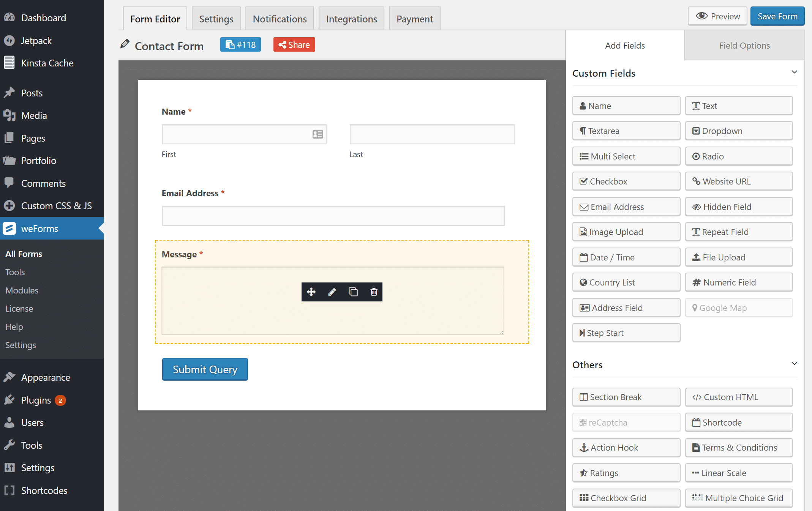Click the delete/trash icon on Message field

point(373,292)
